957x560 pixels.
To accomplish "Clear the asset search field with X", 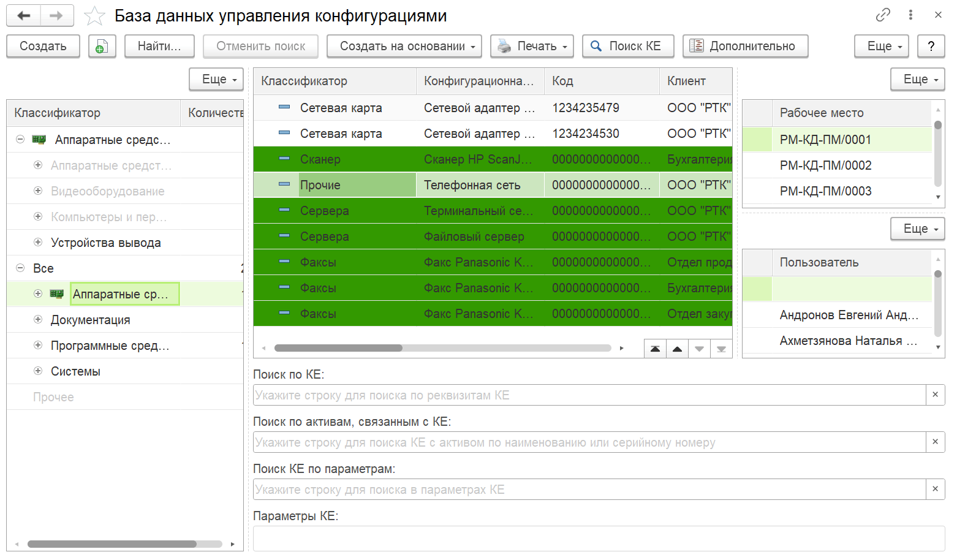I will pos(935,442).
